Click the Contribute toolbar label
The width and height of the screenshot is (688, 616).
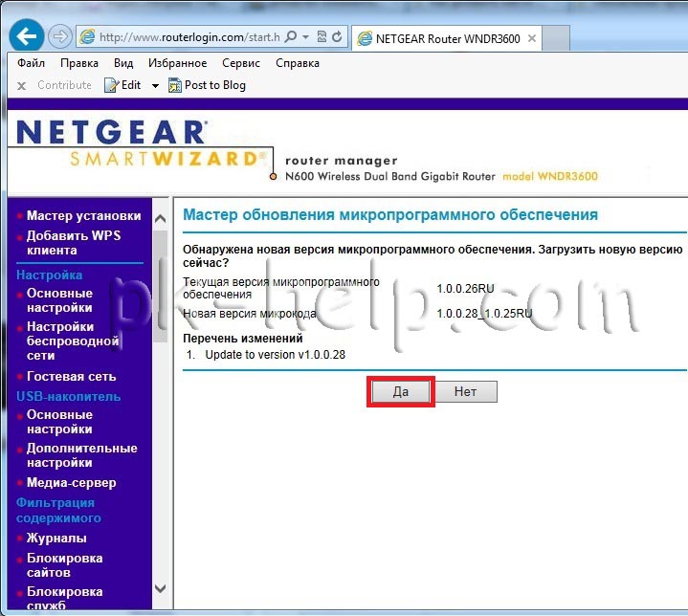(x=64, y=85)
